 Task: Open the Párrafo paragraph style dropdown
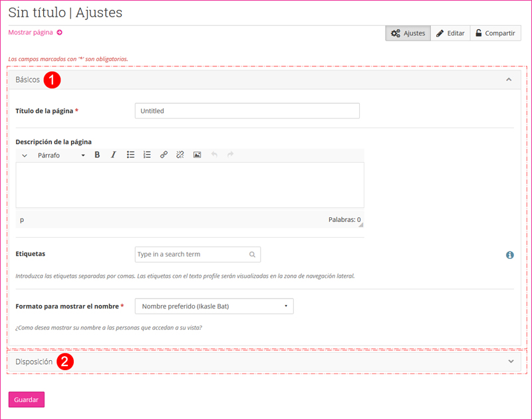61,156
